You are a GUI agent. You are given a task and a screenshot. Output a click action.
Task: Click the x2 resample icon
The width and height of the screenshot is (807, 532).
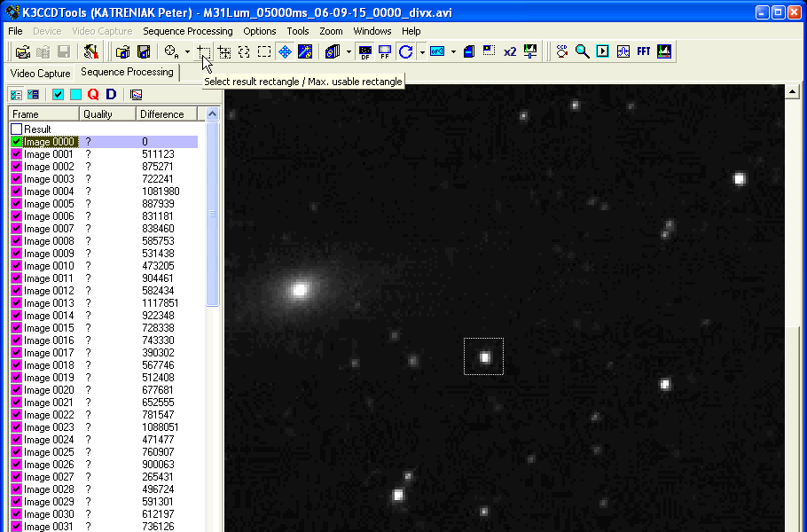tap(510, 51)
